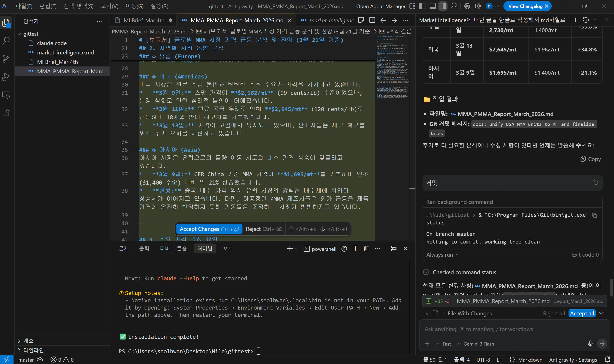The image size is (614, 364).
Task: Click the Reject changes button
Action: click(x=263, y=229)
